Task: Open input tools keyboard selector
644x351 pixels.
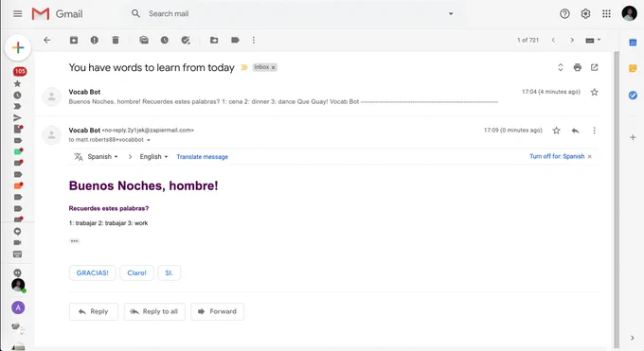Action: [x=593, y=40]
